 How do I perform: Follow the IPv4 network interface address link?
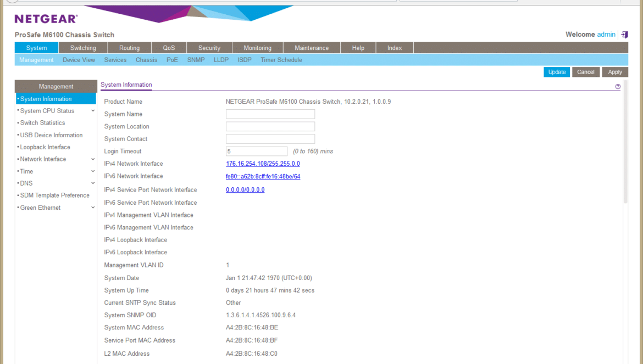point(263,164)
